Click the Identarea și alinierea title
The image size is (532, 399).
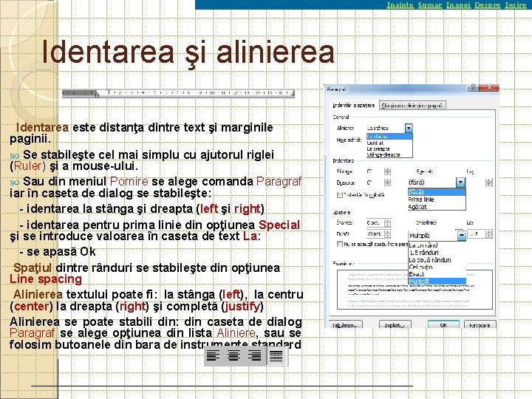188,53
